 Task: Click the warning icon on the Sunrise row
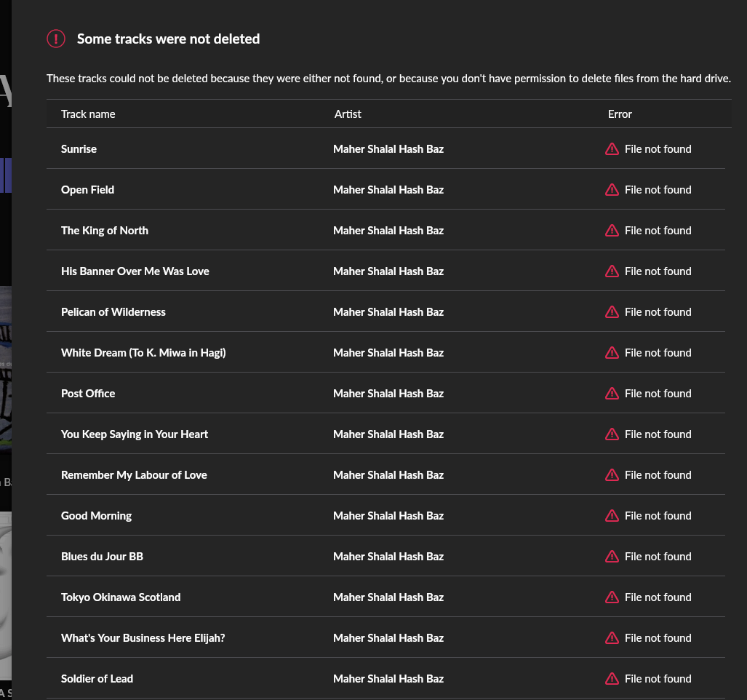click(612, 149)
